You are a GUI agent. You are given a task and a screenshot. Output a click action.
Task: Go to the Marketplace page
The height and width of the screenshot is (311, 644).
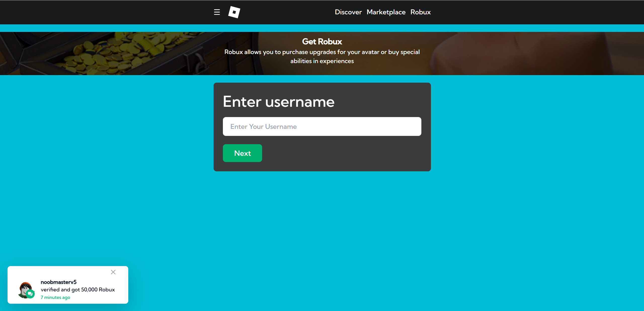[x=386, y=12]
